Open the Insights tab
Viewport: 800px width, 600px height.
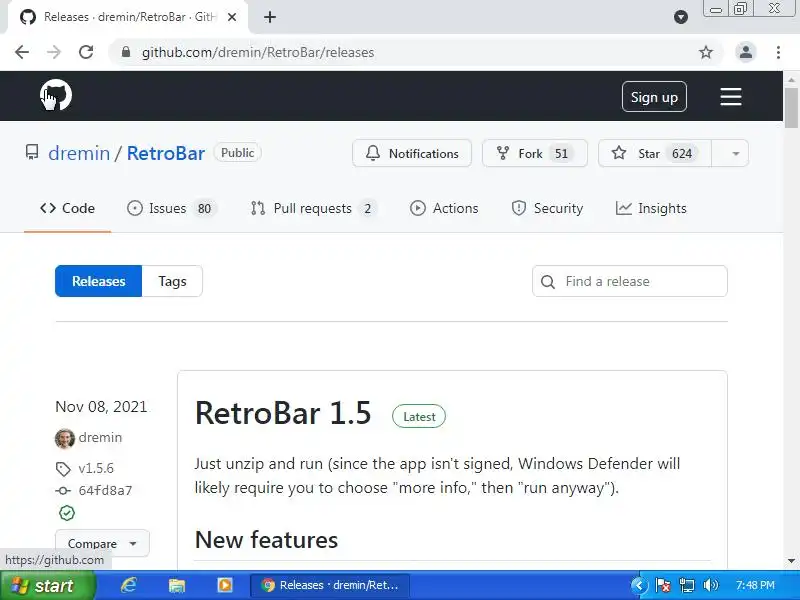point(651,208)
